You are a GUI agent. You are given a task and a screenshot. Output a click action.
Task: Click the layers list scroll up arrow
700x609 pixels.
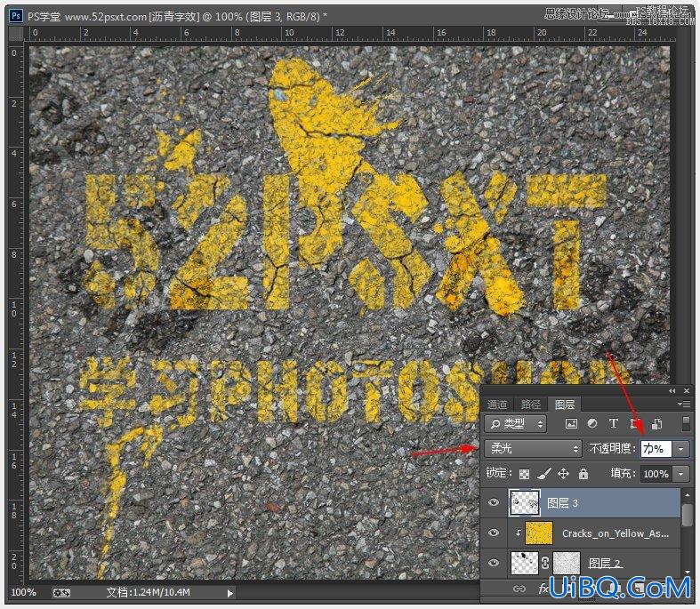click(688, 496)
